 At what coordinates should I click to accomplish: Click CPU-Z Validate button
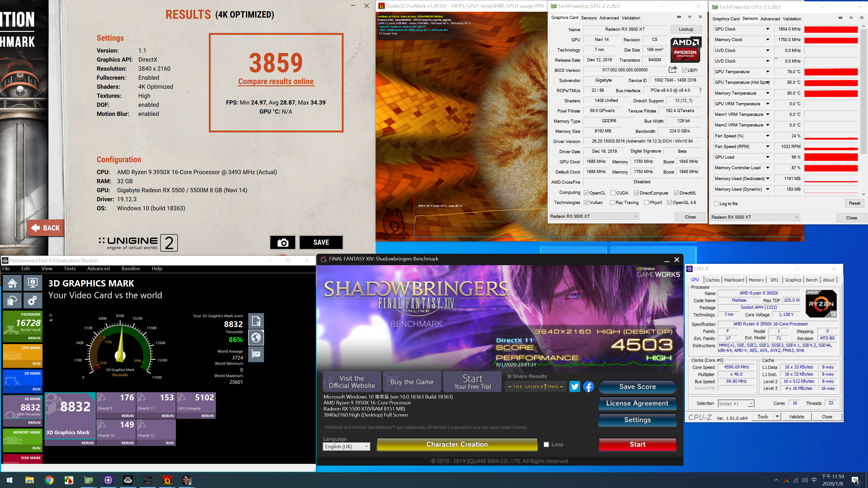point(796,417)
